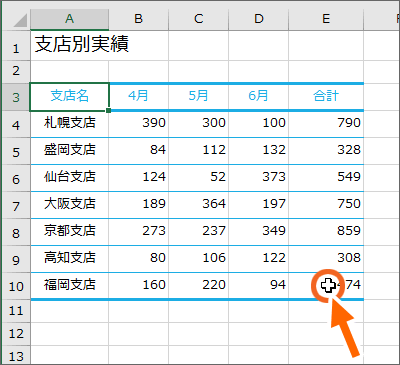Select column B header
Viewport: 400px width, 365px height.
(139, 19)
